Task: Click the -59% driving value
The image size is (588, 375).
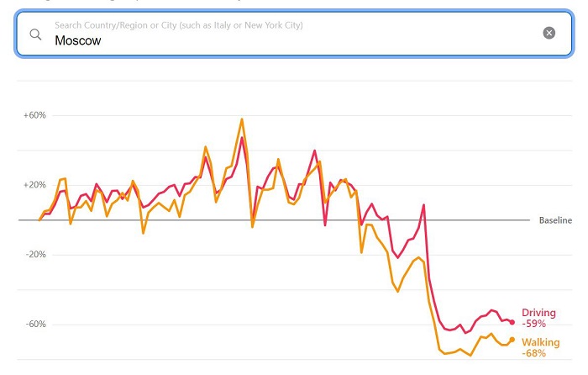Action: click(x=533, y=324)
